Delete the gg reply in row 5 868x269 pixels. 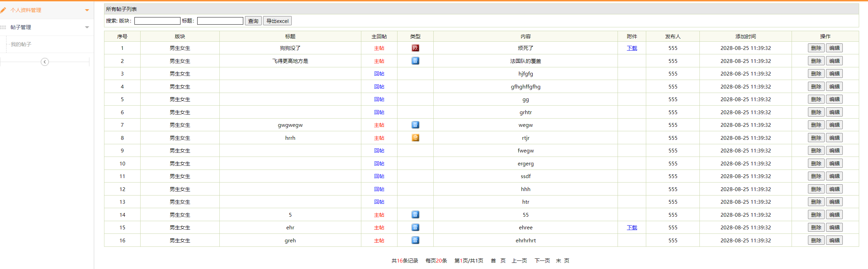816,99
